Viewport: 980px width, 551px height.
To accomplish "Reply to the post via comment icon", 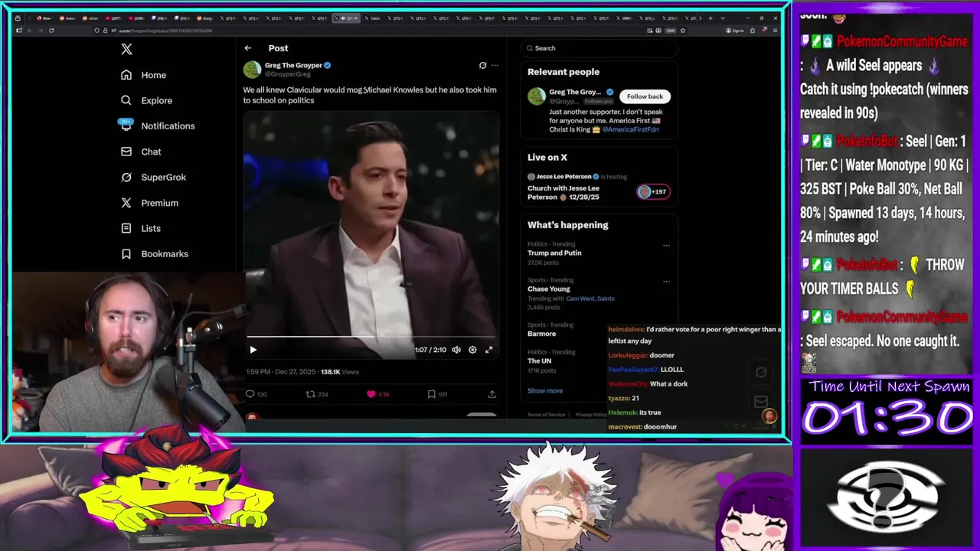I will coord(250,394).
